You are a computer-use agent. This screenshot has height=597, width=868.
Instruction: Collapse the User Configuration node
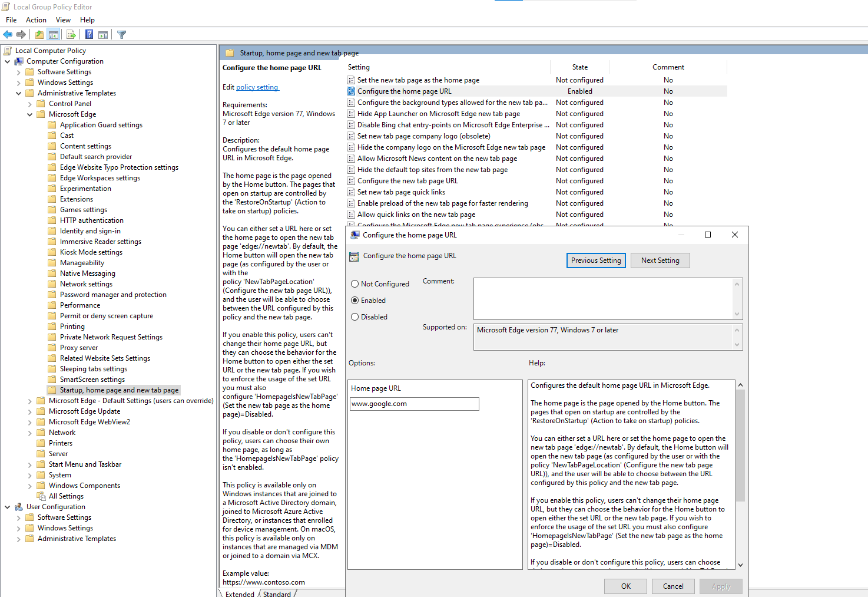click(x=7, y=507)
